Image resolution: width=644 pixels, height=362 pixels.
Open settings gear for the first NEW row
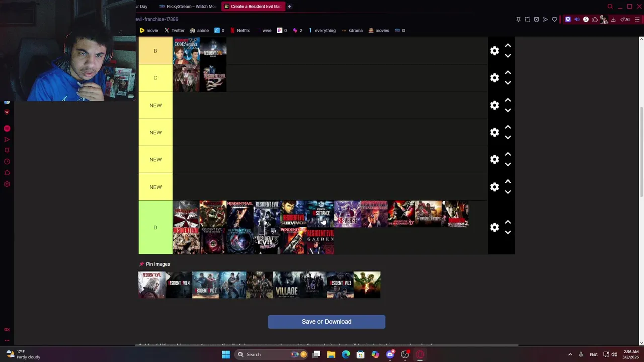click(x=494, y=105)
